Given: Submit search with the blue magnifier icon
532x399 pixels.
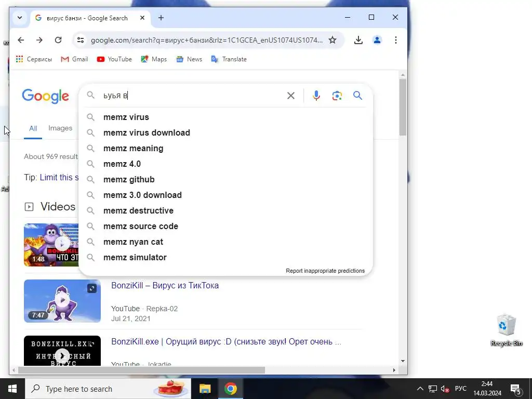Looking at the screenshot, I should point(357,96).
